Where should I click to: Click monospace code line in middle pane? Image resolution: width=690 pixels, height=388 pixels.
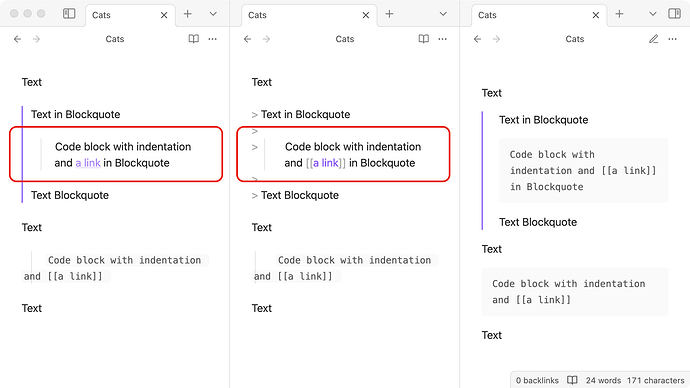pyautogui.click(x=354, y=260)
